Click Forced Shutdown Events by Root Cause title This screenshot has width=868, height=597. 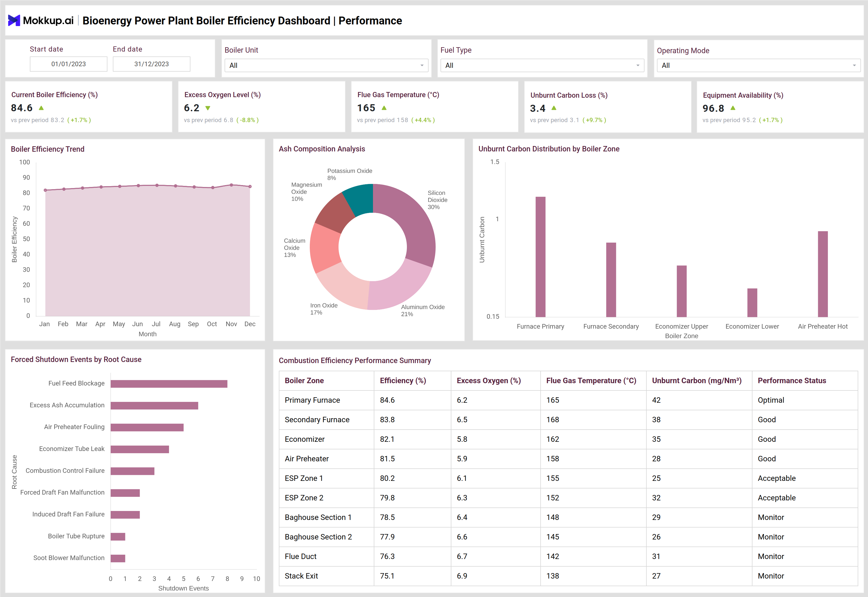click(x=76, y=360)
